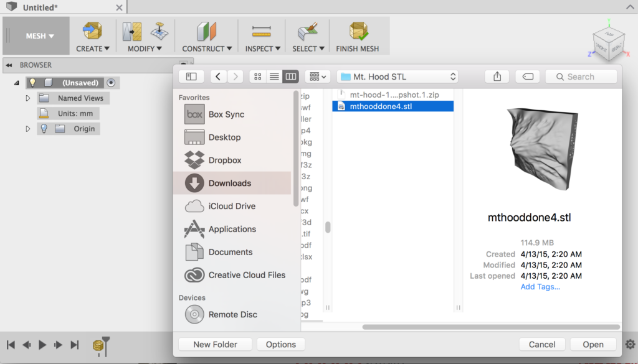The height and width of the screenshot is (364, 638).
Task: Switch to list view
Action: (x=274, y=77)
